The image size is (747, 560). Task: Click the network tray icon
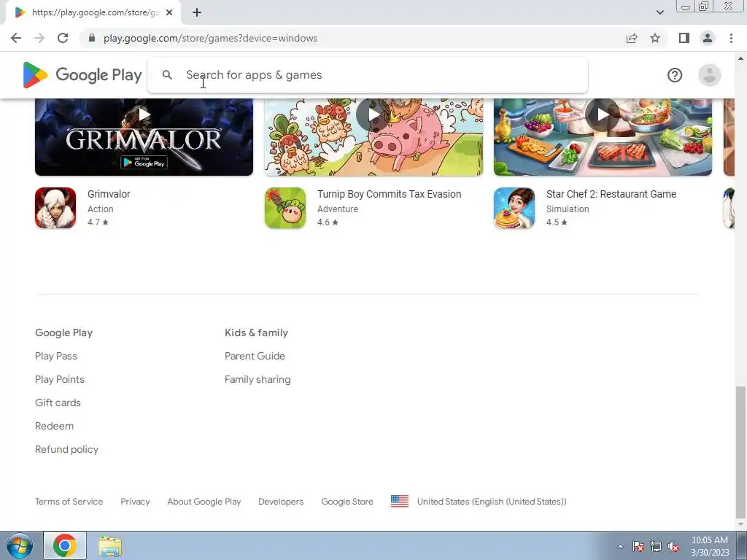point(656,546)
